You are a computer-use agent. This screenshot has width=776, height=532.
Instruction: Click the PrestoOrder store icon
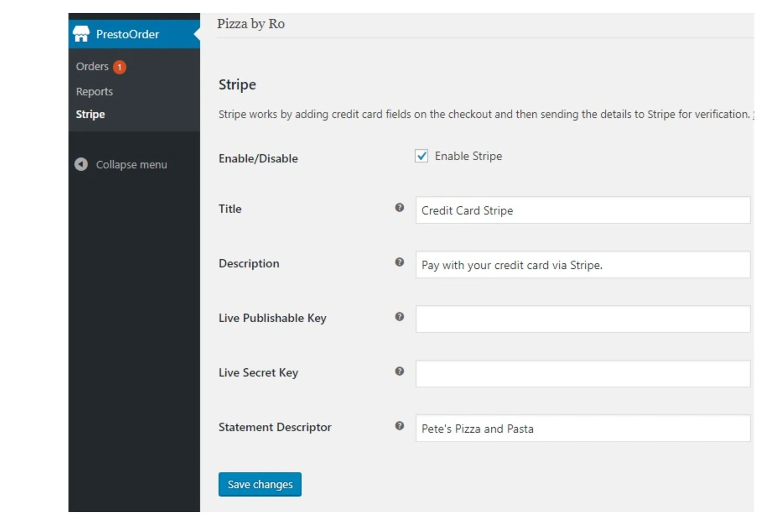click(x=81, y=34)
